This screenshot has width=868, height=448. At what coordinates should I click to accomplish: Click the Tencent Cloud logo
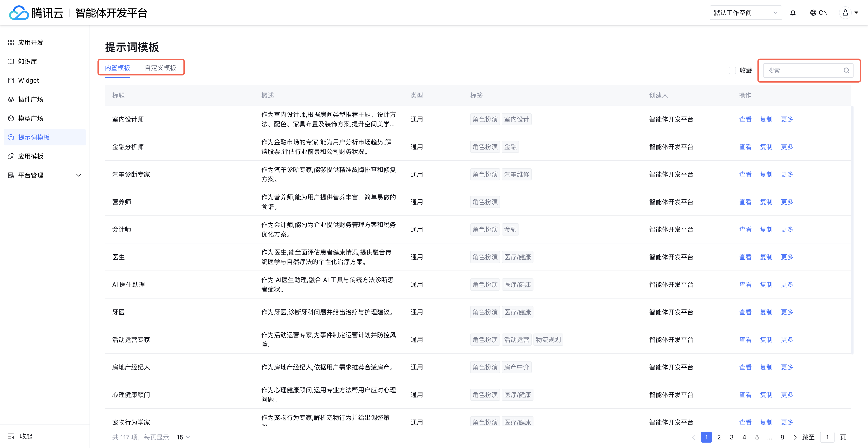point(19,13)
